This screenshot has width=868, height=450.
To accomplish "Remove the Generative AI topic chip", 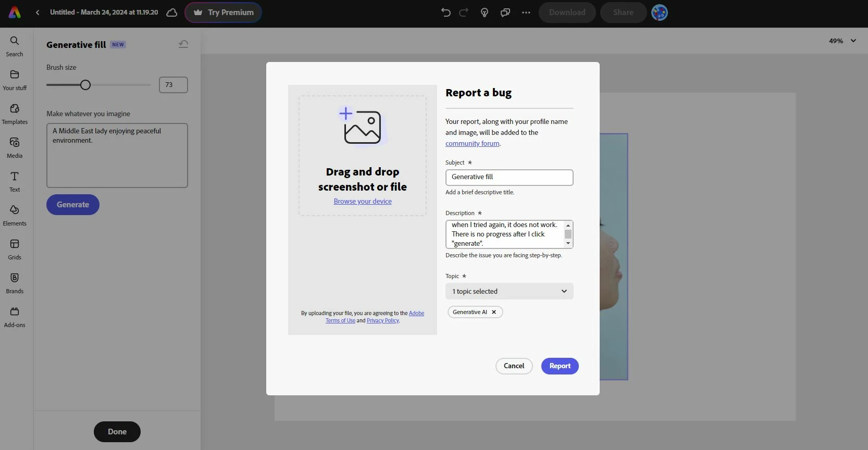I will tap(494, 312).
